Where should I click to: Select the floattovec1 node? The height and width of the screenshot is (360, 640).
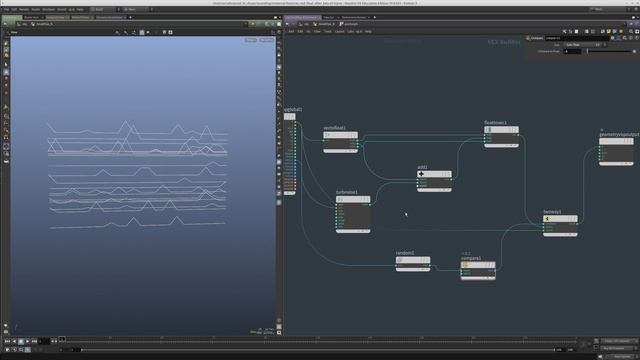click(x=501, y=130)
